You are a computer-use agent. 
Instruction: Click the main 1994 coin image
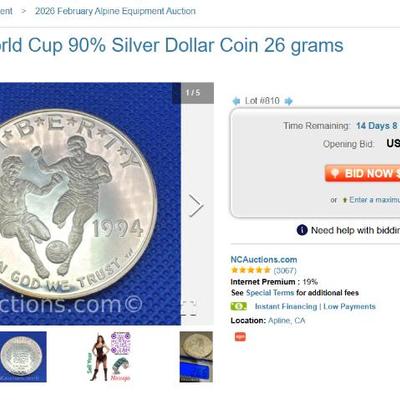pos(90,204)
